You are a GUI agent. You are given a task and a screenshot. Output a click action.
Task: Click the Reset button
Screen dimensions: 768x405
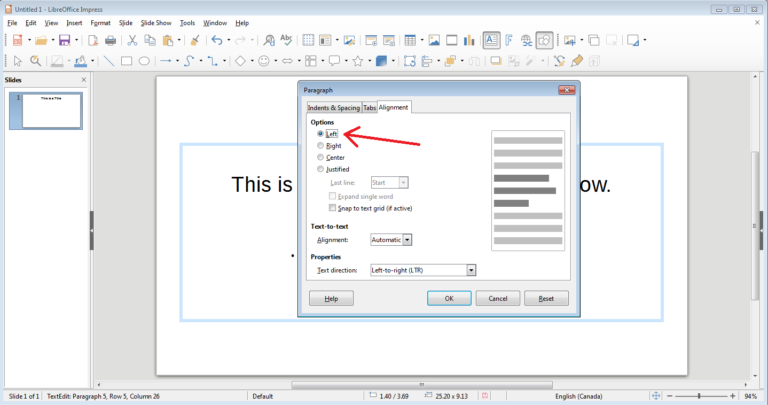click(546, 298)
